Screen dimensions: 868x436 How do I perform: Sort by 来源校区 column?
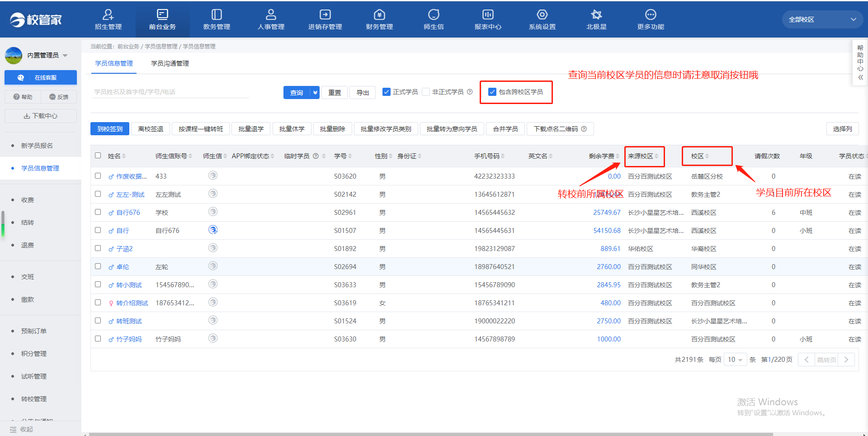(x=656, y=156)
